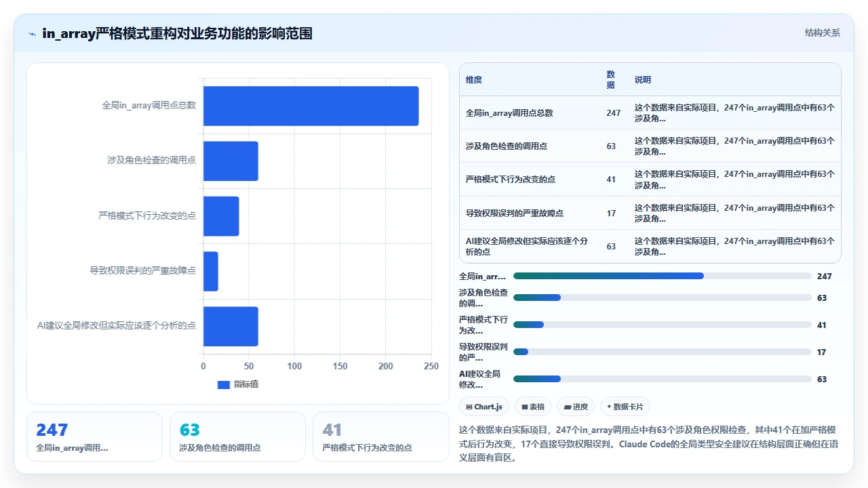Click the progress bar valued 17
The height and width of the screenshot is (488, 868).
tap(663, 352)
